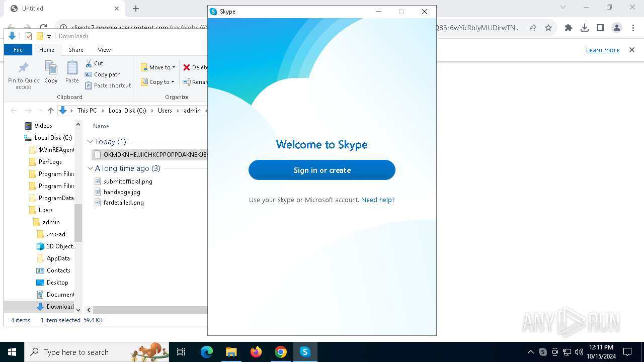644x362 pixels.
Task: Select handedge.jpg file
Action: tap(122, 192)
